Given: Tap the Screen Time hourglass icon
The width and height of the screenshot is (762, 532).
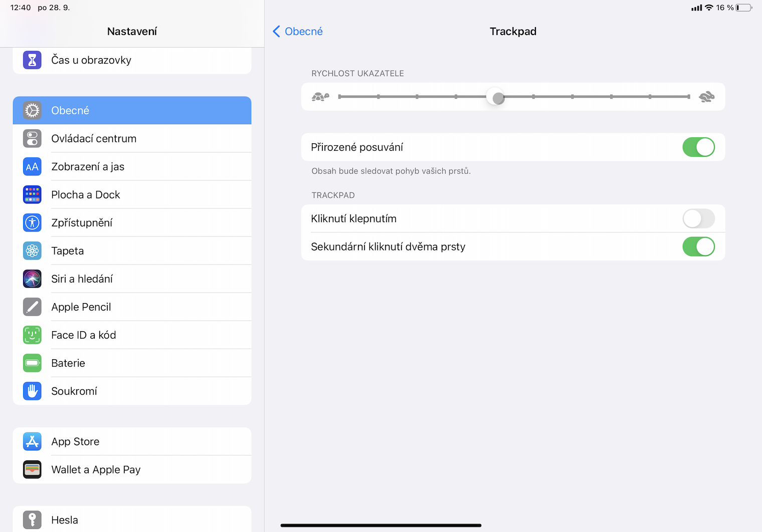Looking at the screenshot, I should coord(32,60).
